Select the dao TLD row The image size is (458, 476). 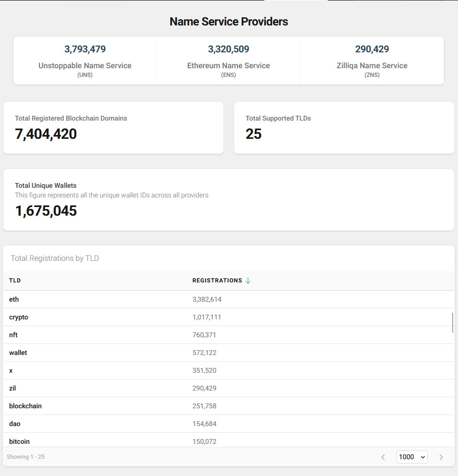(x=228, y=424)
